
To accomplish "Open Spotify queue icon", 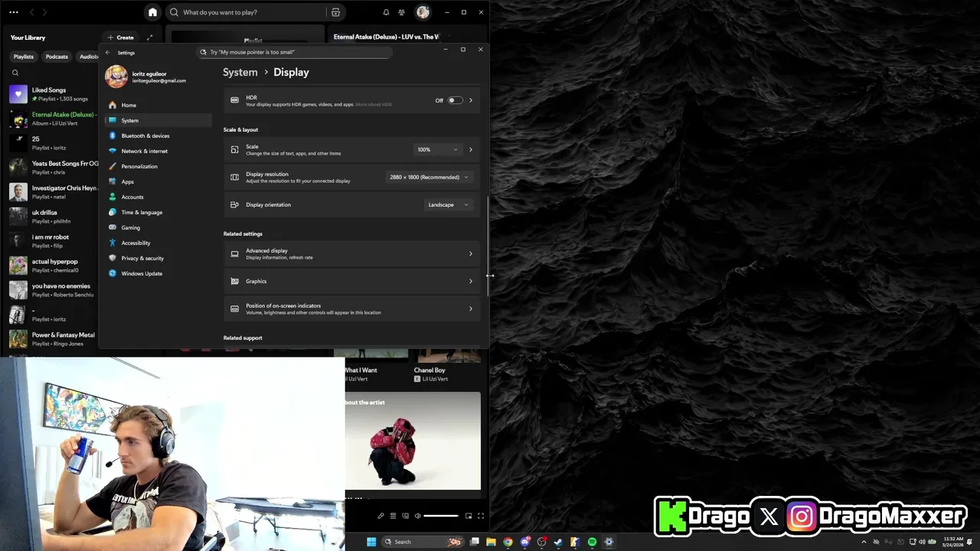I will pyautogui.click(x=393, y=516).
